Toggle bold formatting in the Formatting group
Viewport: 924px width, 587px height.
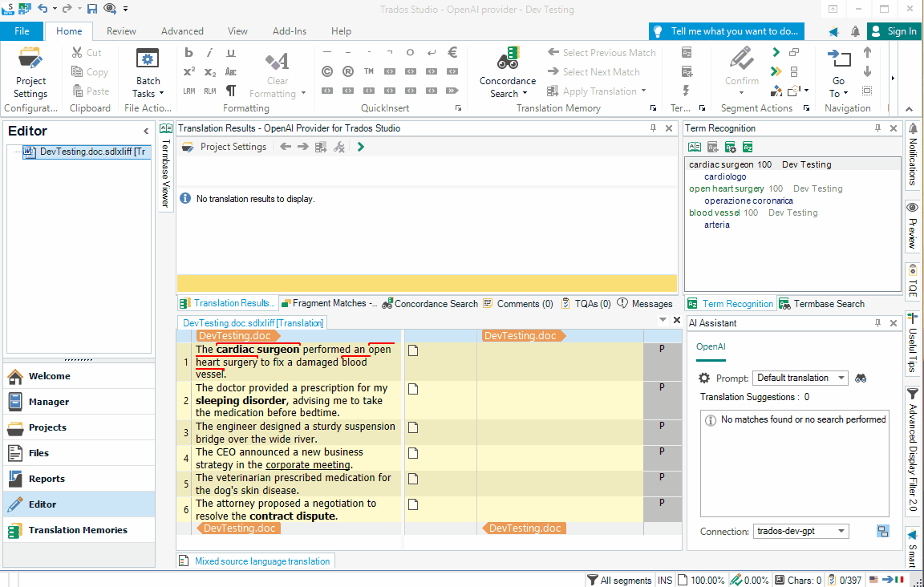coord(188,51)
